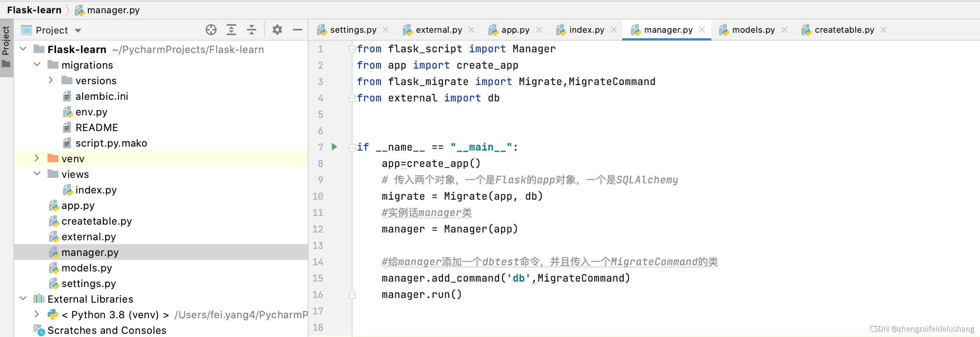Screen dimensions: 980x337
Task: Click 'create_app' in line 2 import
Action: tap(487, 65)
